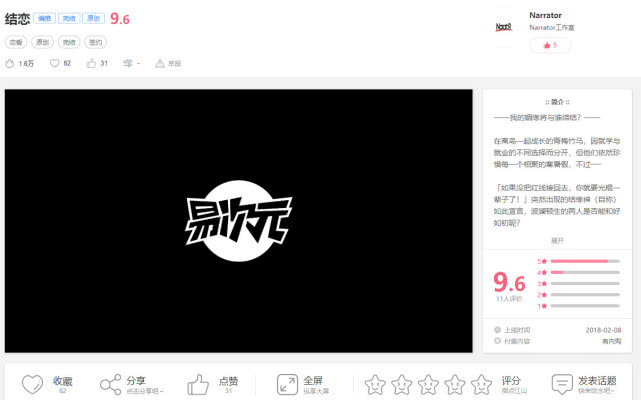Open 全屏 fullscreen mode
The image size is (641, 400).
(x=287, y=384)
